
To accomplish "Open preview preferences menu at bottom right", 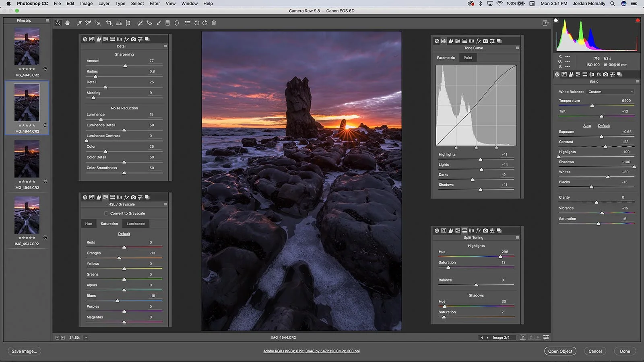I will tap(546, 337).
